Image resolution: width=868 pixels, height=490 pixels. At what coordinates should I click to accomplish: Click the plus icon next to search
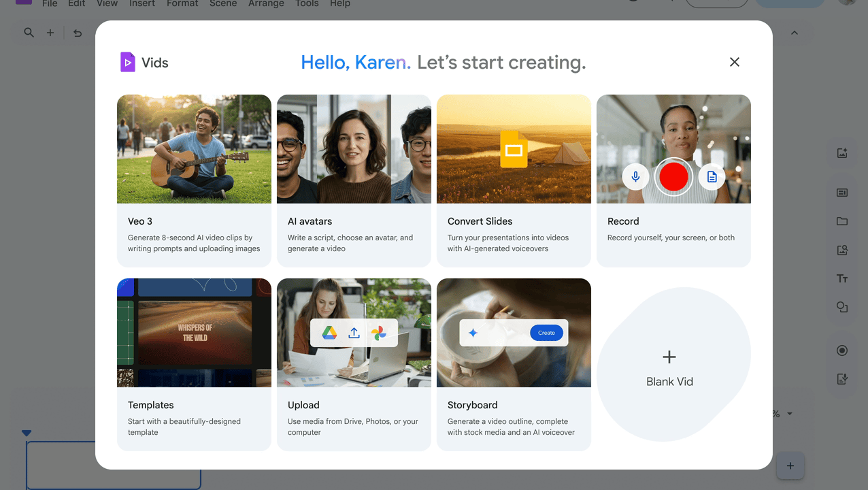(50, 33)
